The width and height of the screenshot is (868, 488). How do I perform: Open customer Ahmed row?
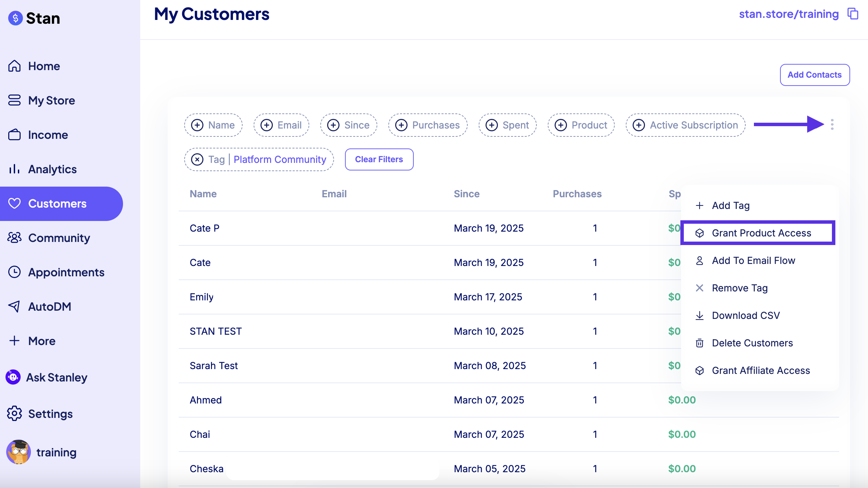(x=509, y=400)
